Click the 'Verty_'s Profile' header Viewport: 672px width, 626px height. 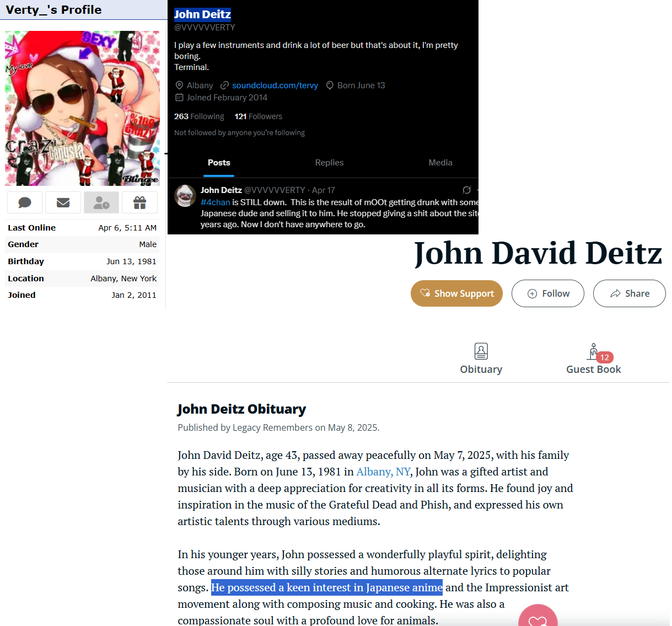coord(53,10)
